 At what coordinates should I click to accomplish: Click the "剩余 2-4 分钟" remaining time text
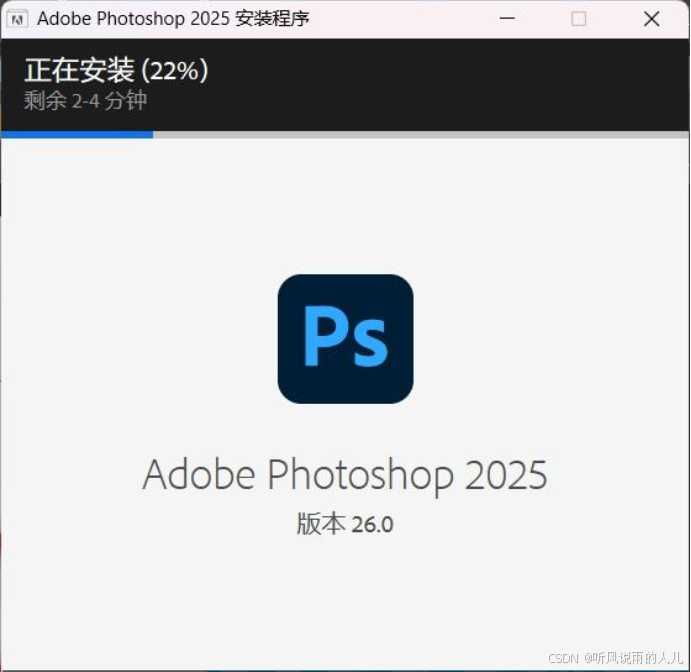[85, 100]
